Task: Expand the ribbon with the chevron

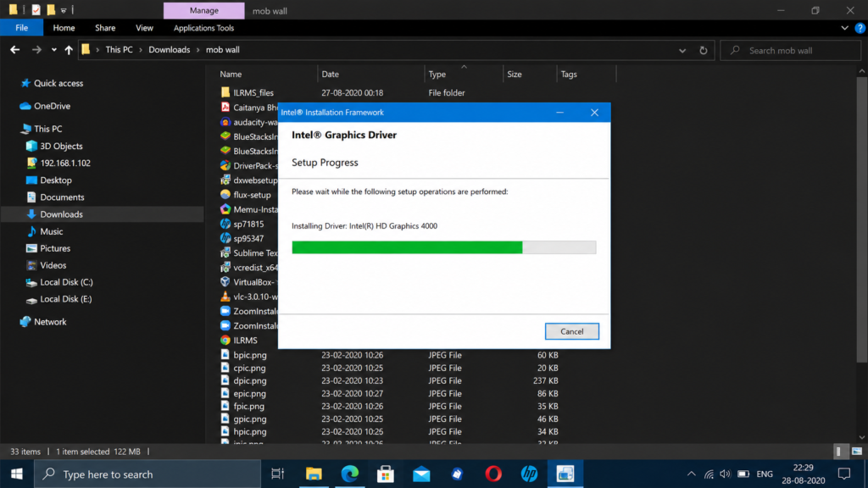Action: [845, 28]
